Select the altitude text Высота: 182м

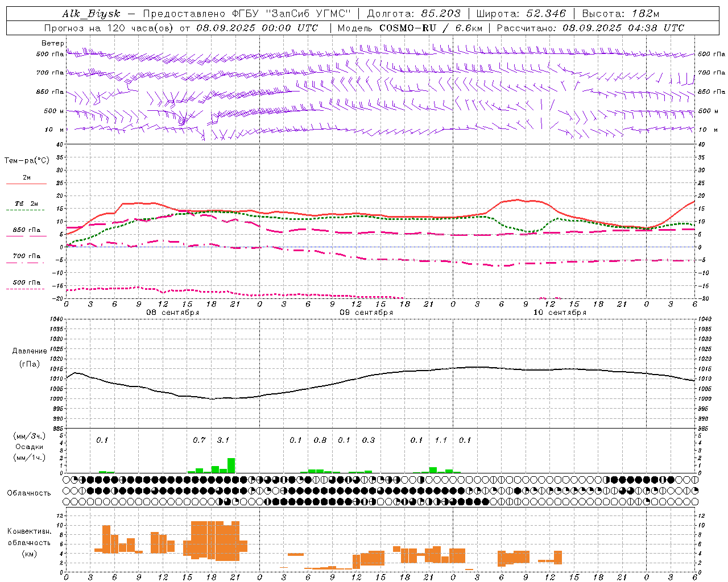[x=621, y=14]
